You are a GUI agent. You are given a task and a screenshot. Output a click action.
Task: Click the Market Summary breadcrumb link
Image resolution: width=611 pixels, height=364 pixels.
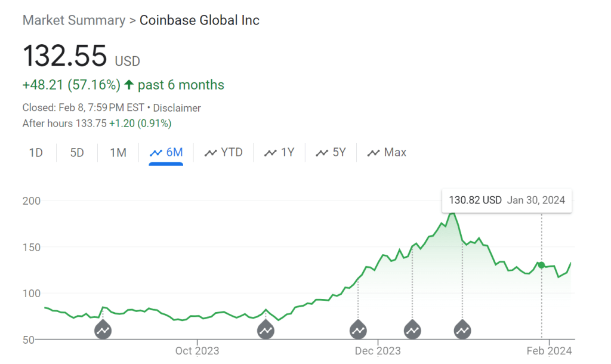(73, 20)
